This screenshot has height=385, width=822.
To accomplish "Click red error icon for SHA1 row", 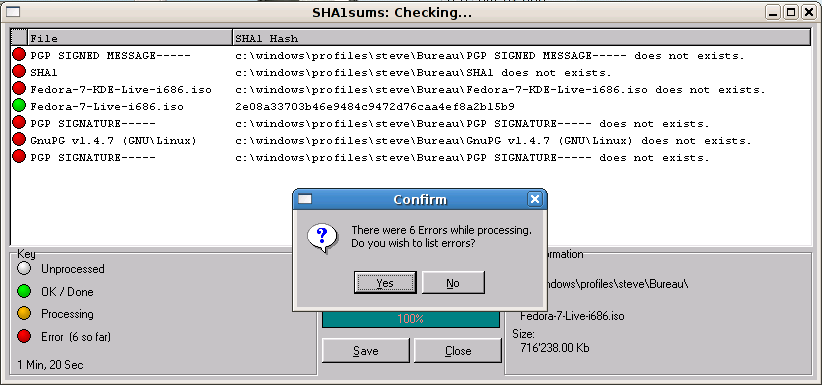I will tap(19, 71).
